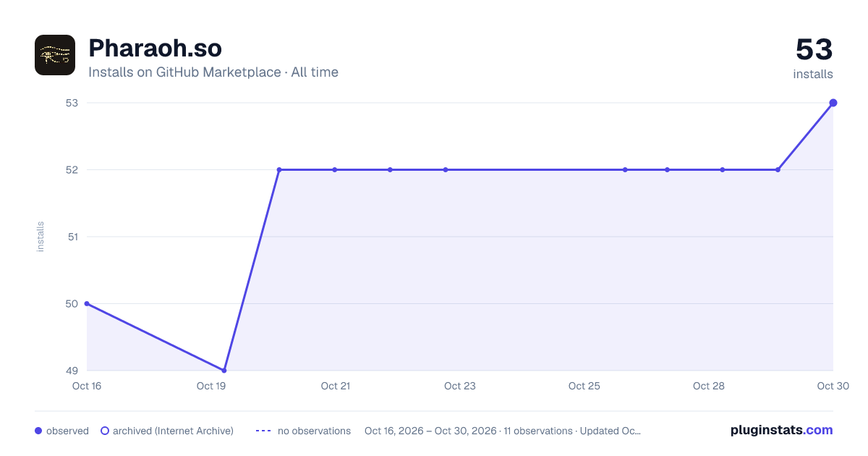
Task: Click the large 53 installs total
Action: click(814, 50)
